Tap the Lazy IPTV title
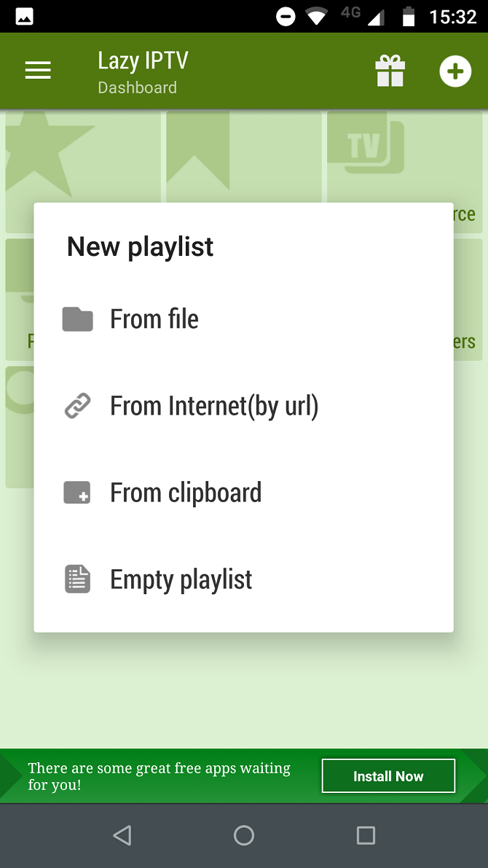This screenshot has width=488, height=868. pos(143,61)
